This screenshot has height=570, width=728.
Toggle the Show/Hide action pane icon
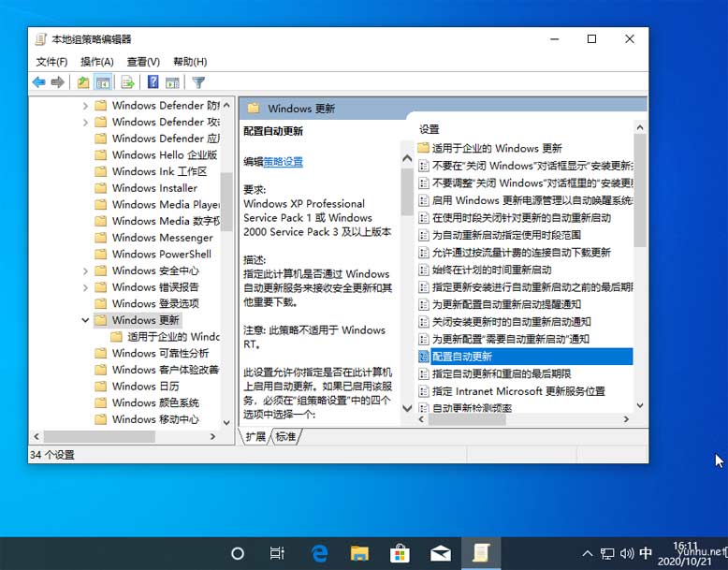click(173, 82)
